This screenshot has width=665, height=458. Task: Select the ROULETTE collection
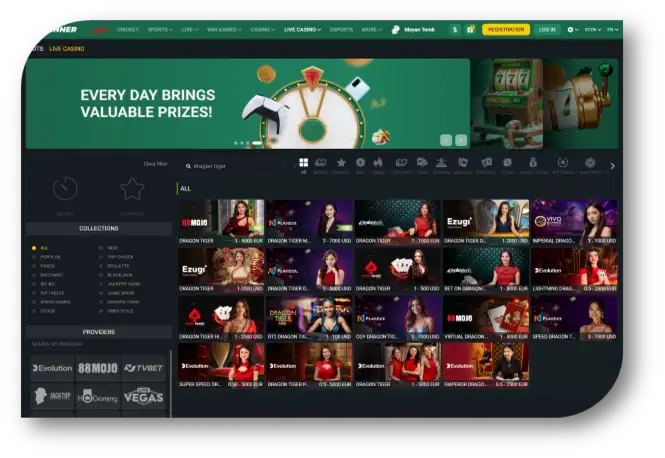(x=118, y=266)
